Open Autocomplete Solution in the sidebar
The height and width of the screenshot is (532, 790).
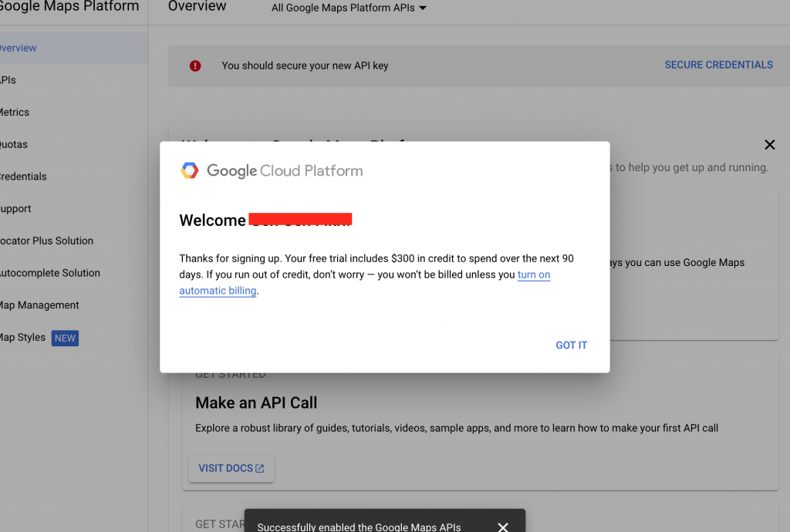pos(49,272)
